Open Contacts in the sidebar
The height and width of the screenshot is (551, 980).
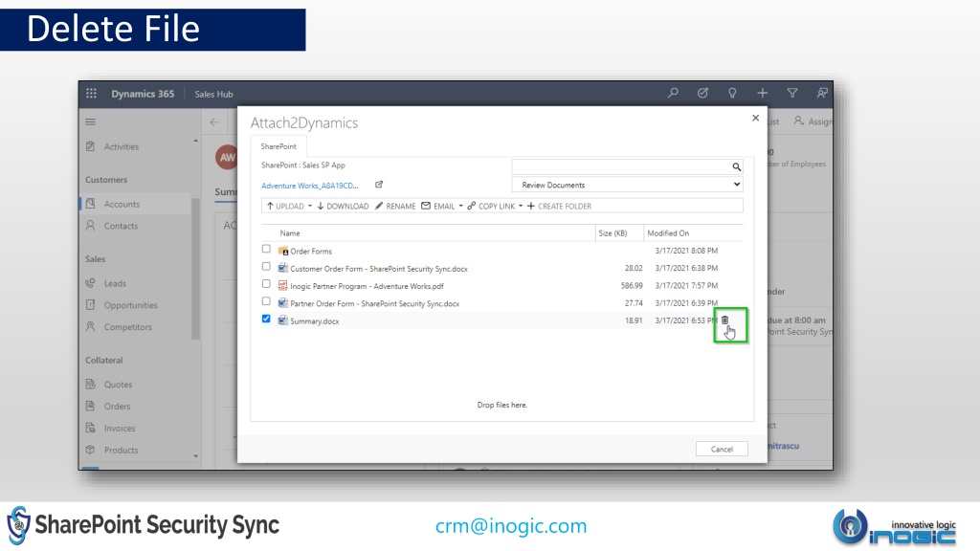(121, 226)
